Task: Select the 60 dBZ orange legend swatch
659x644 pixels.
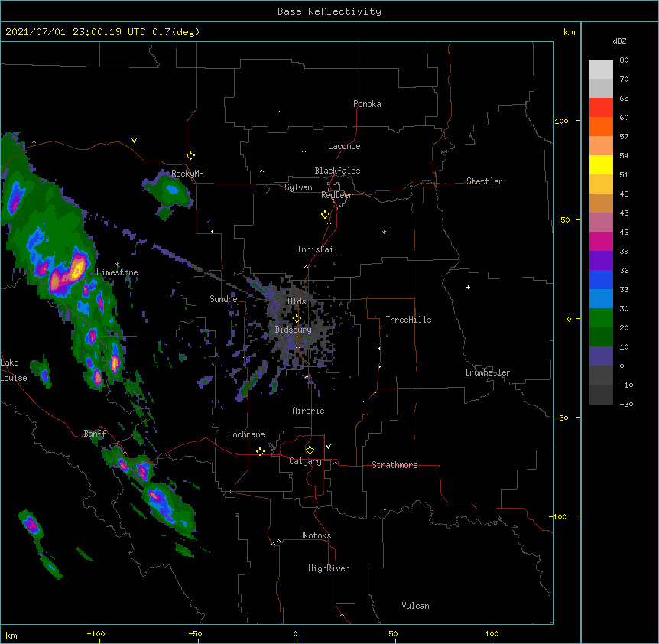Action: click(601, 126)
